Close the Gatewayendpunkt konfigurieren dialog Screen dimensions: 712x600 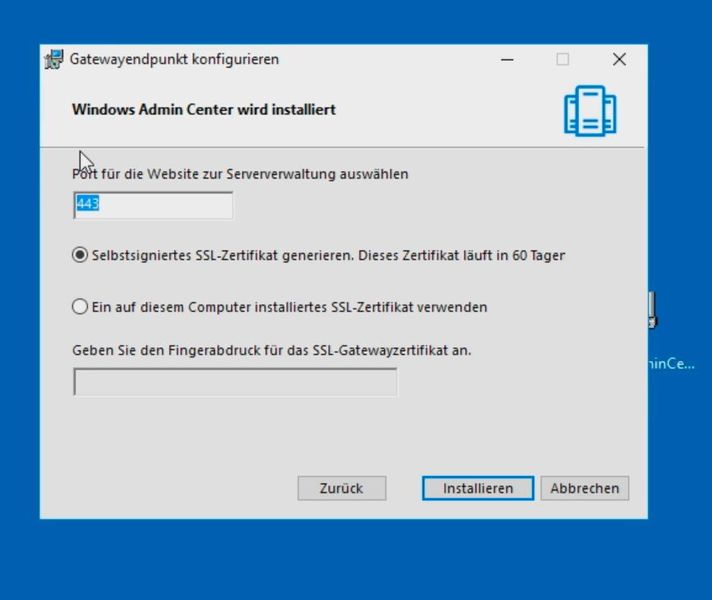619,60
